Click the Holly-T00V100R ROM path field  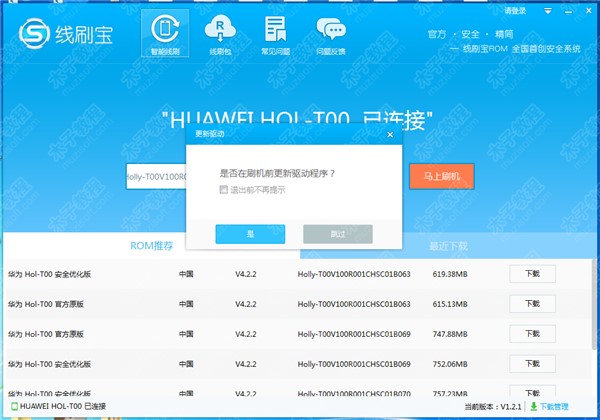156,177
